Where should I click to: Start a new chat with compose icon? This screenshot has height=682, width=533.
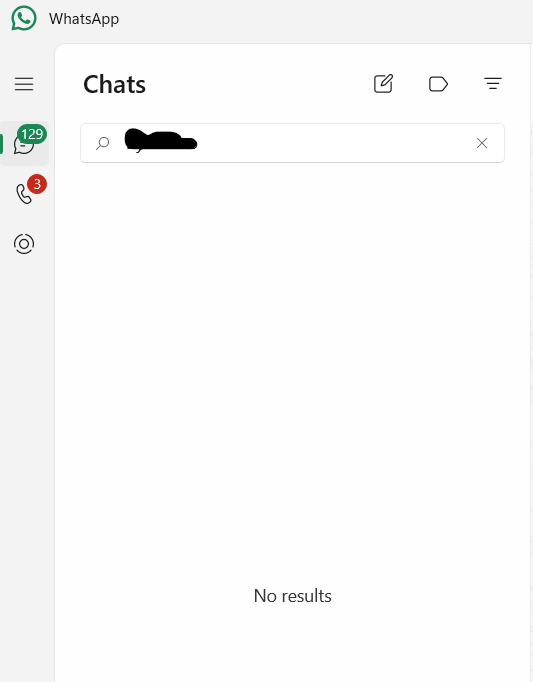383,84
